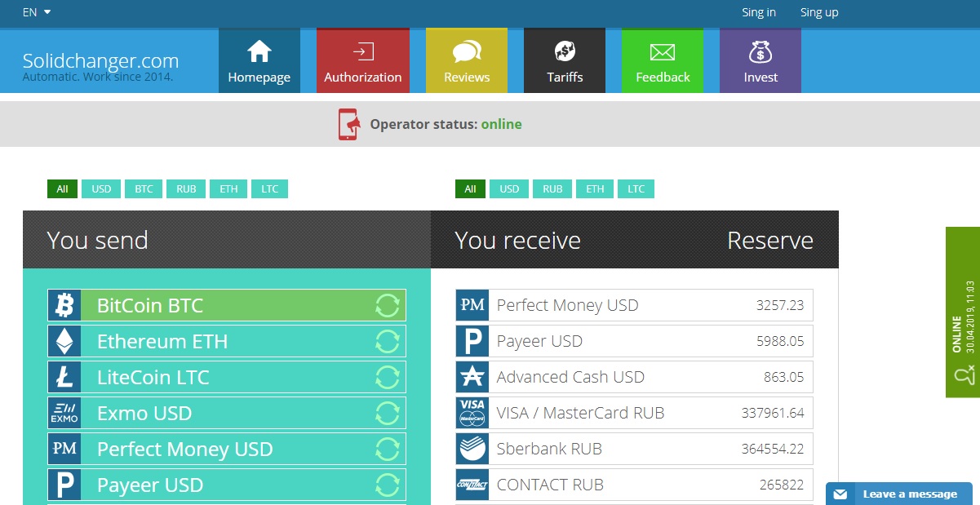The image size is (980, 505).
Task: Filter receive currencies by USD
Action: click(509, 189)
